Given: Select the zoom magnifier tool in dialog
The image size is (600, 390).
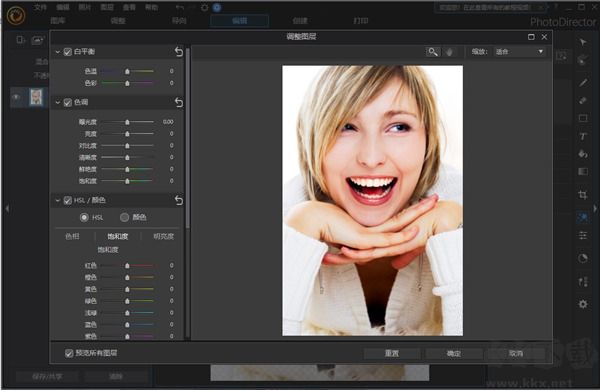Looking at the screenshot, I should coord(433,52).
